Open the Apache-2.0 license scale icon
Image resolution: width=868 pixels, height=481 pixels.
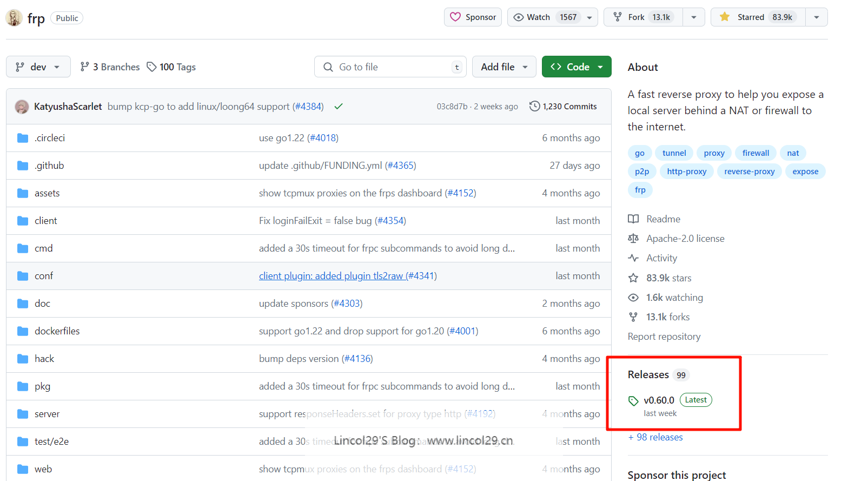click(633, 239)
